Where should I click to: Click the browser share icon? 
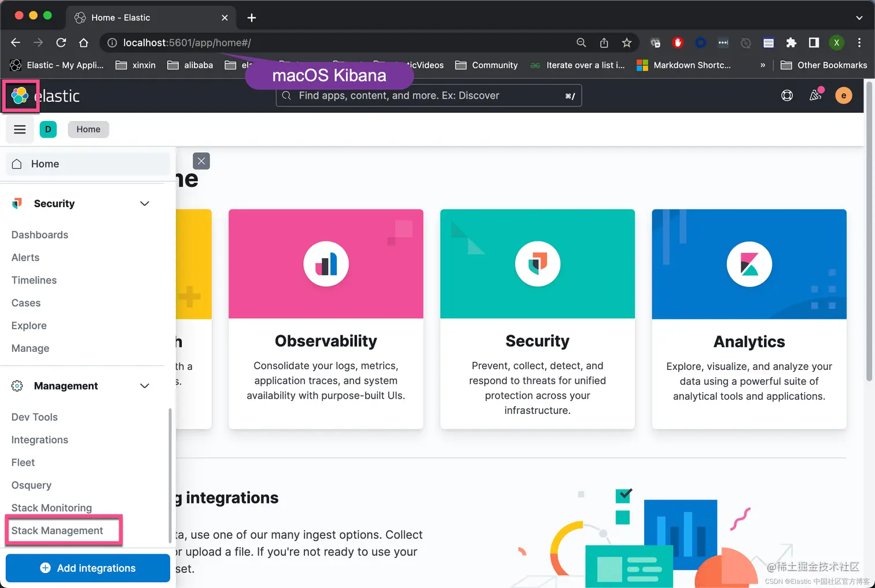coord(604,42)
